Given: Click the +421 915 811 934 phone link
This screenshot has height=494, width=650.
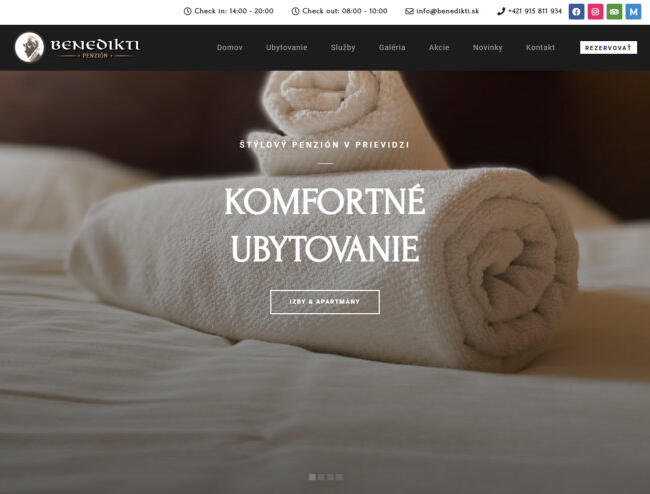Looking at the screenshot, I should click(535, 11).
